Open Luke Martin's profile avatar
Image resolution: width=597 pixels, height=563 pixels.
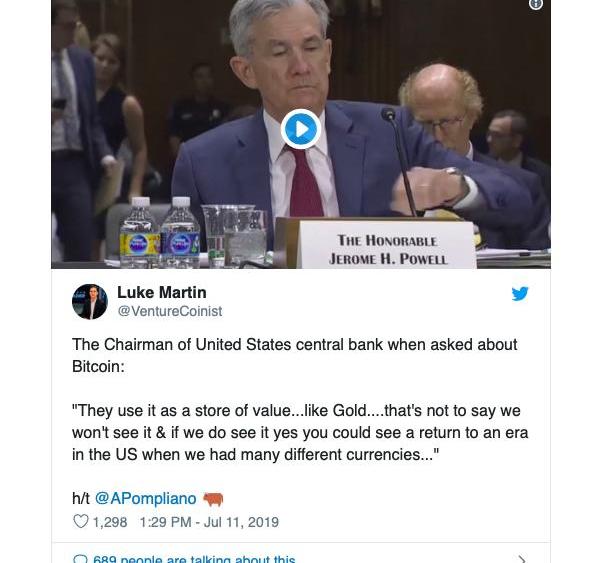click(90, 301)
